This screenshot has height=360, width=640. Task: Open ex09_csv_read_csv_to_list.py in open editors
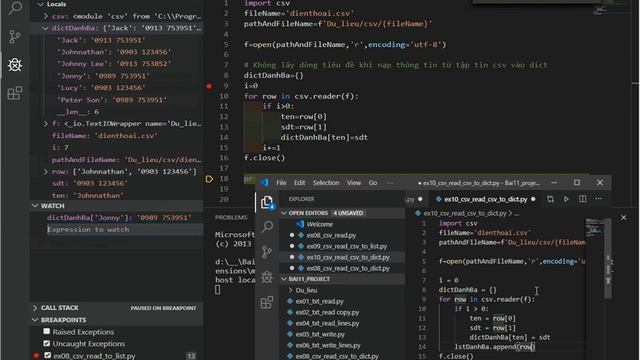[x=347, y=246]
